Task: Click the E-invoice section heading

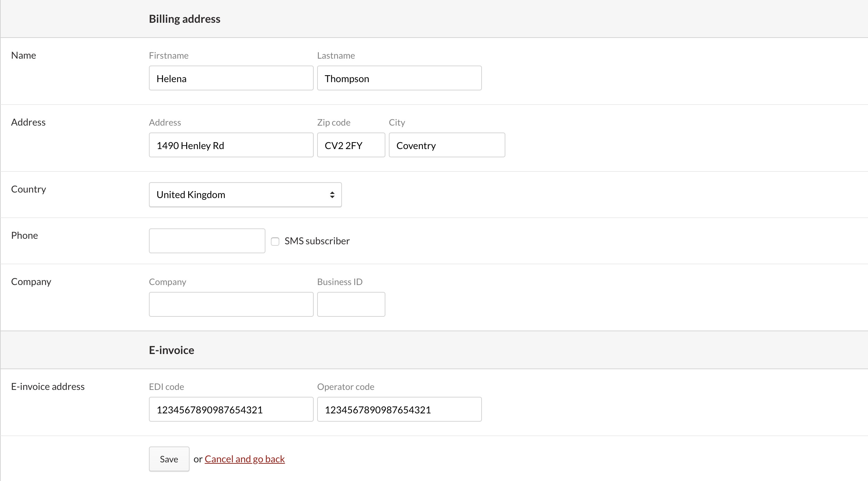Action: point(171,350)
